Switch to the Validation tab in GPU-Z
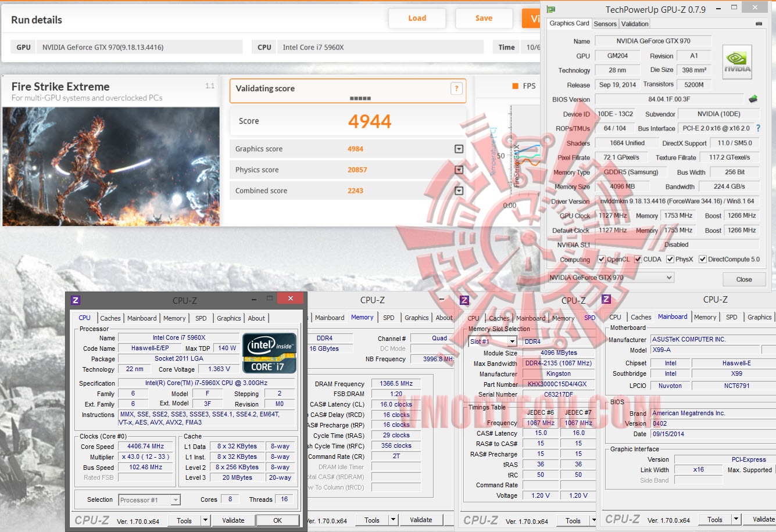The width and height of the screenshot is (776, 532). 635,24
